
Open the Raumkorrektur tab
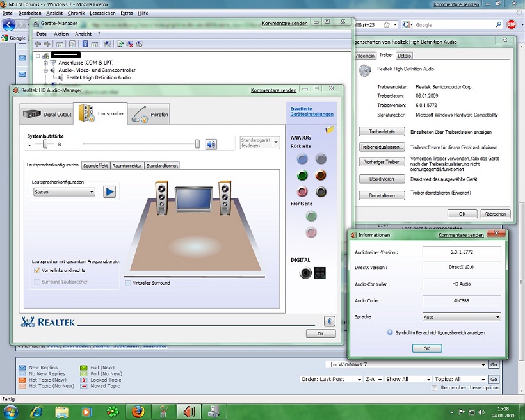coord(127,165)
